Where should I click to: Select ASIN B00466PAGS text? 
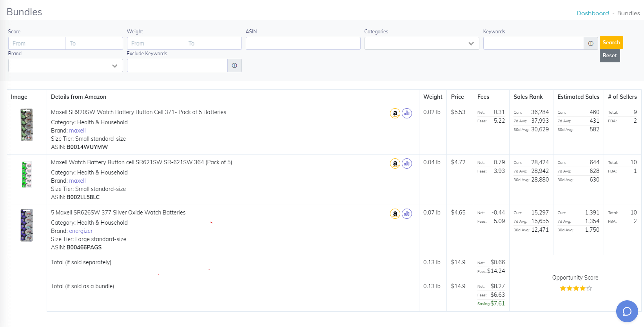(84, 247)
